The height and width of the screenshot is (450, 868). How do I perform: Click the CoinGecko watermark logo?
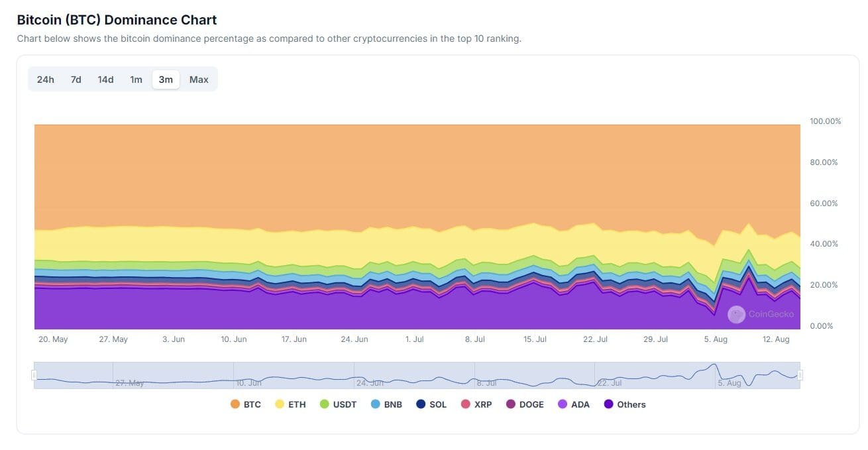point(735,314)
